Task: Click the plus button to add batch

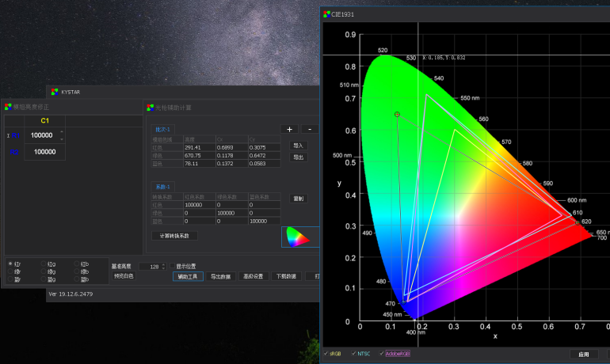Action: click(x=289, y=129)
